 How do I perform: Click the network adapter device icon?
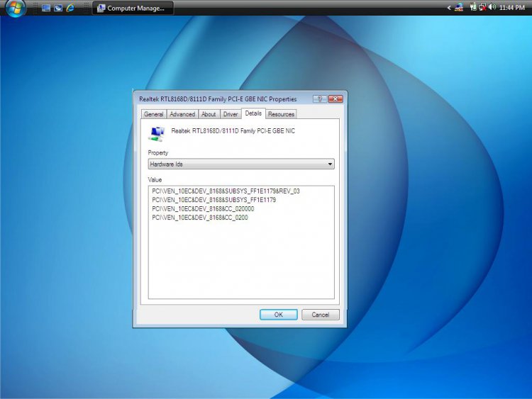(157, 133)
